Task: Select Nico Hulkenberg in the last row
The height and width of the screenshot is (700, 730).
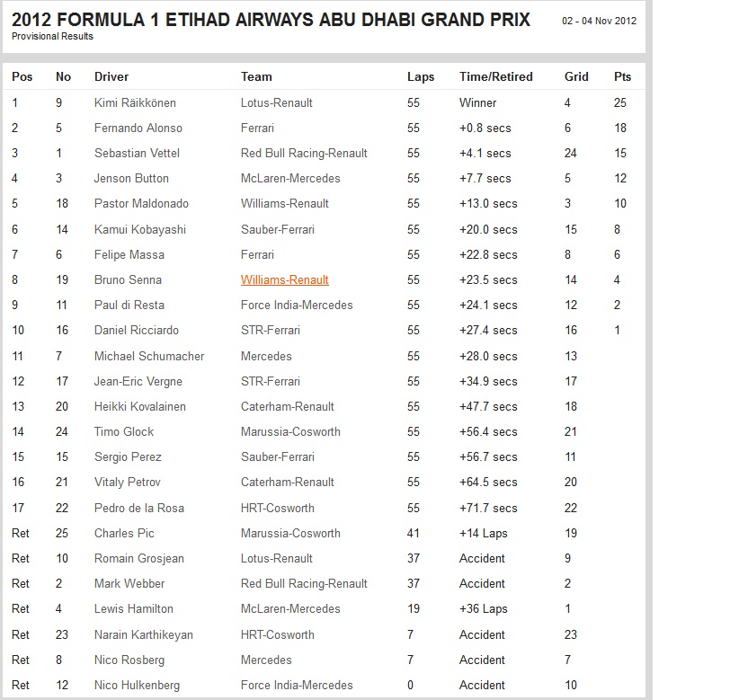Action: [x=137, y=686]
